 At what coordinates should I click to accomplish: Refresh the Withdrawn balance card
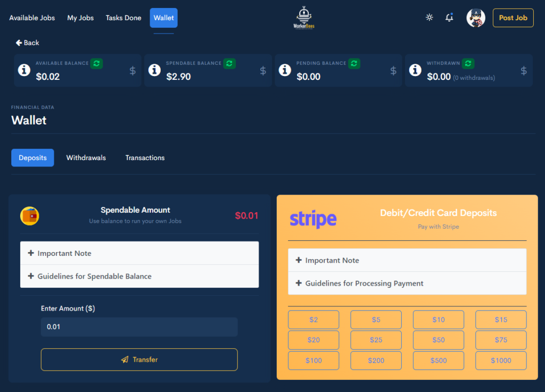[468, 63]
